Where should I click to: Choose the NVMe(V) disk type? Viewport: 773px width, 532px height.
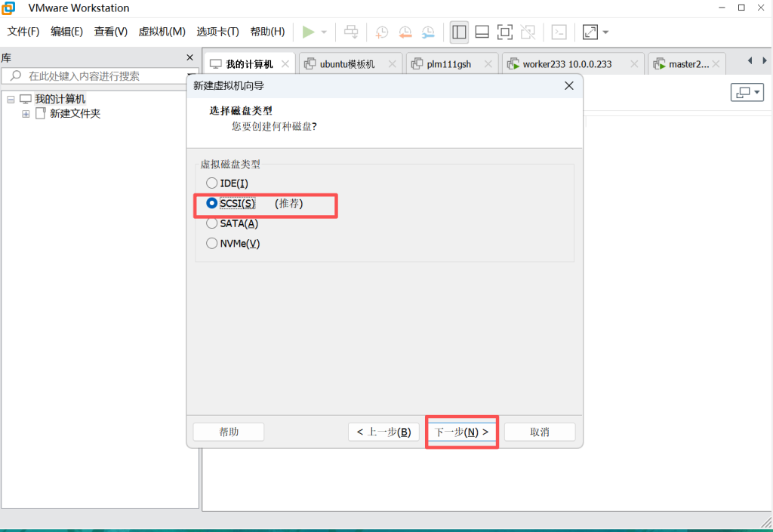tap(212, 244)
